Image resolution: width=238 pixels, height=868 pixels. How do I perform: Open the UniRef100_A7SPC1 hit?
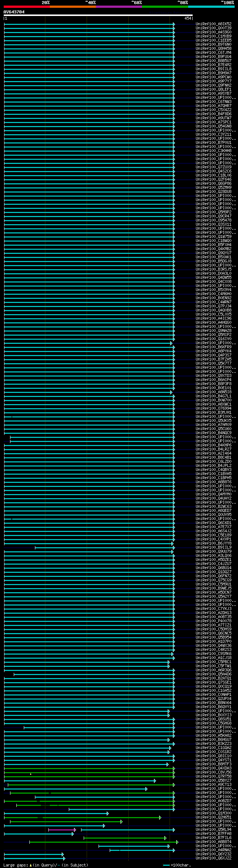pos(213,122)
